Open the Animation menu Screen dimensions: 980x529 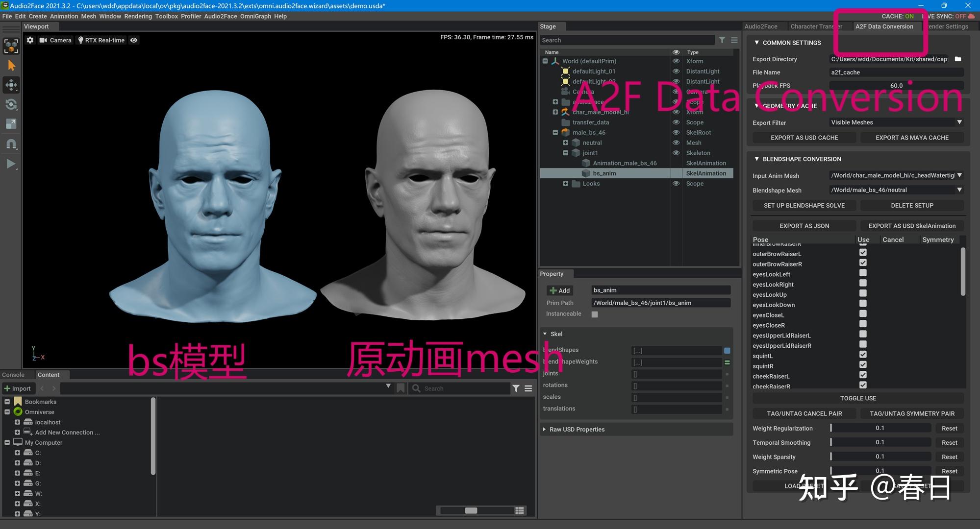click(64, 16)
